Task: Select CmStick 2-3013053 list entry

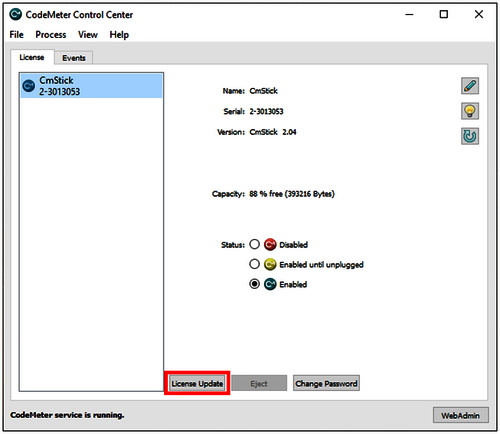Action: (91, 86)
